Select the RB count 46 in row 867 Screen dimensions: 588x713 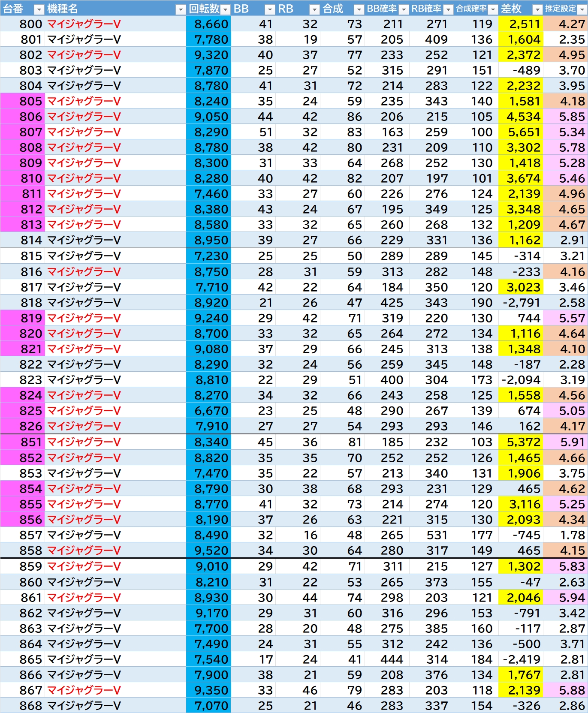[x=298, y=690]
